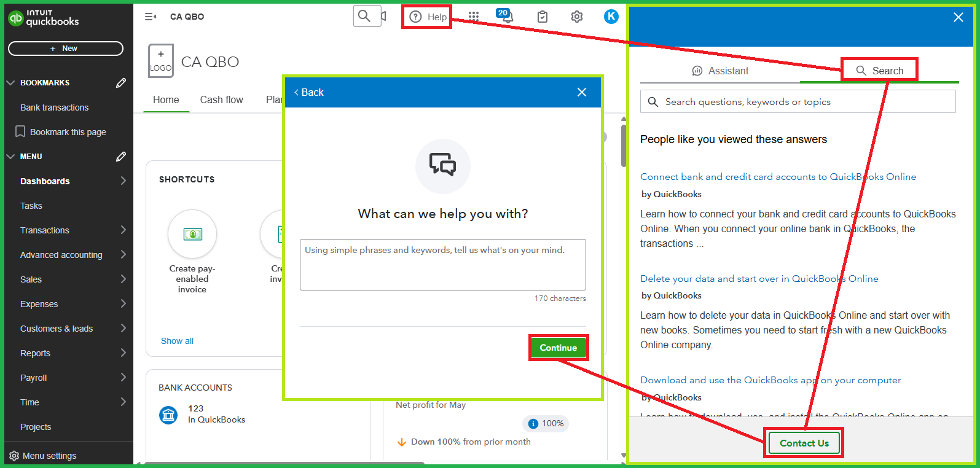Click the CA QBO company name heading

(210, 61)
